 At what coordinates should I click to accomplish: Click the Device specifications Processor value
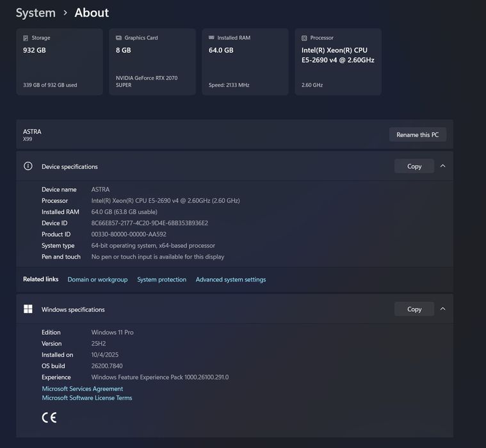[x=165, y=200]
